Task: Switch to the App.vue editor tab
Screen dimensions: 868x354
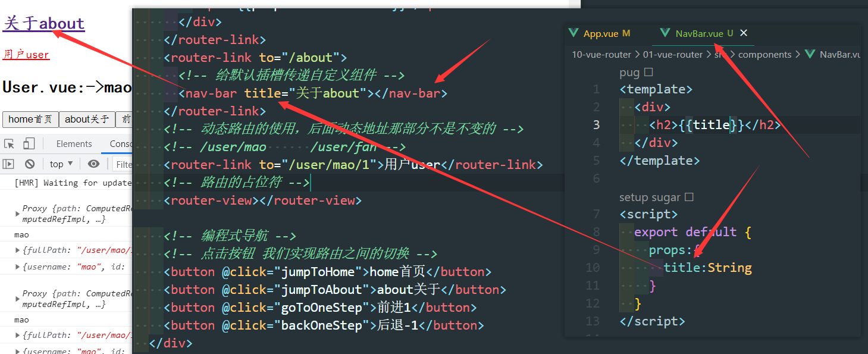Action: (600, 33)
